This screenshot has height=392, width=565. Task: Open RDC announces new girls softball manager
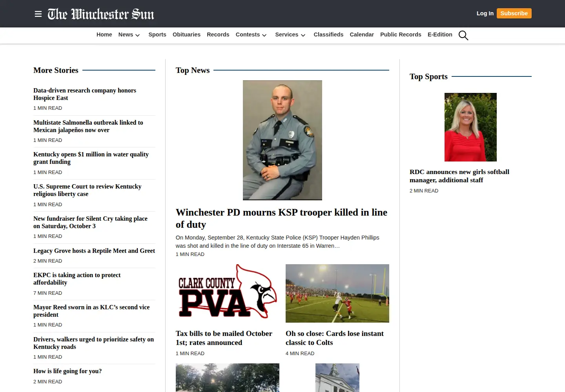coord(459,176)
